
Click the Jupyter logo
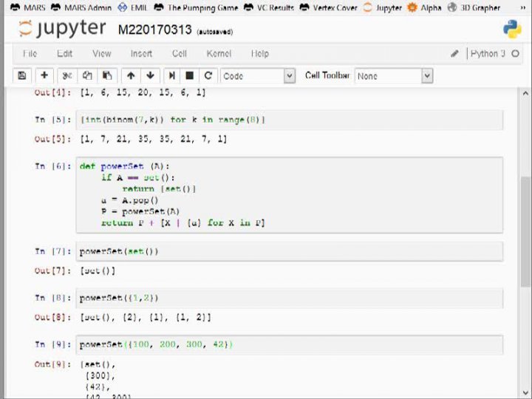(62, 29)
